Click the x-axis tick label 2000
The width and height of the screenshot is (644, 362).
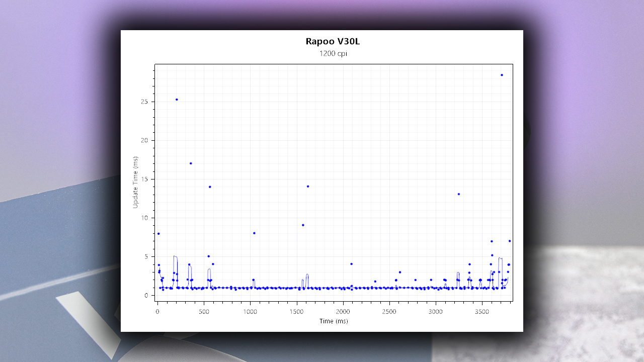tap(343, 312)
